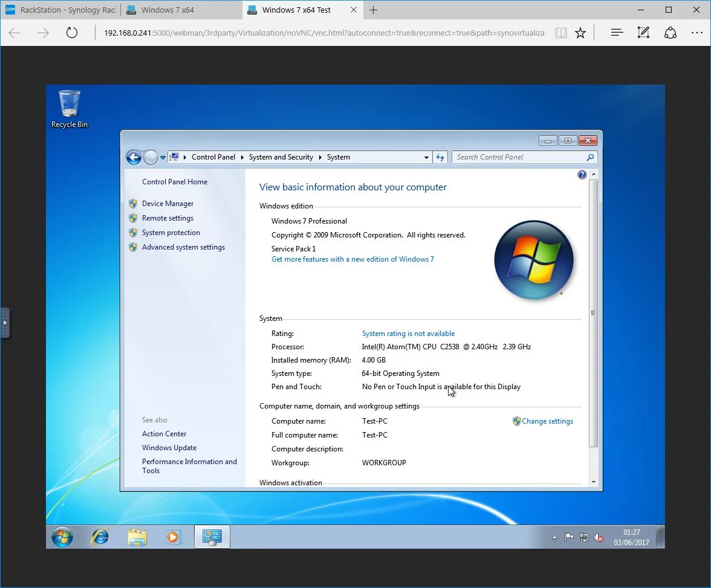Image resolution: width=711 pixels, height=588 pixels.
Task: Click the Test-PC computer name value
Action: tap(375, 421)
